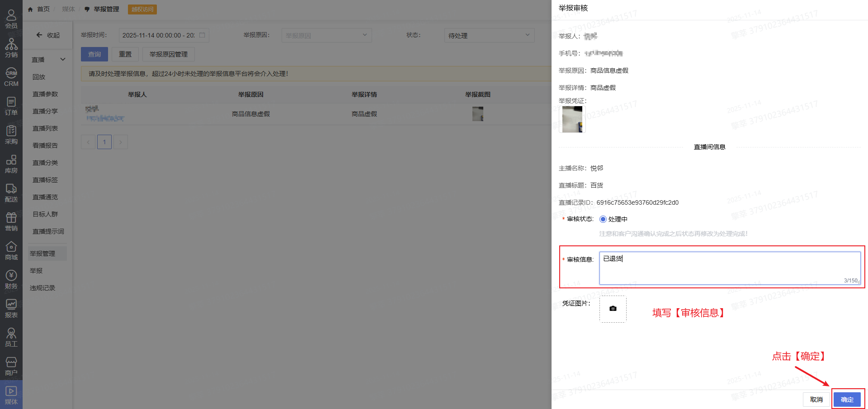Open the 举报凭证 image thumbnail
This screenshot has height=409, width=868.
point(572,119)
